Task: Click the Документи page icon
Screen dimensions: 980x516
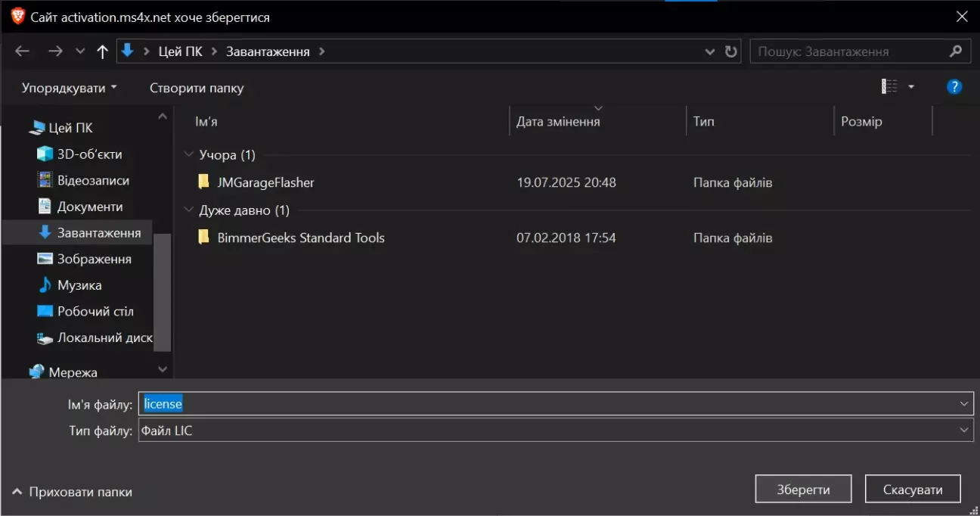Action: 45,207
